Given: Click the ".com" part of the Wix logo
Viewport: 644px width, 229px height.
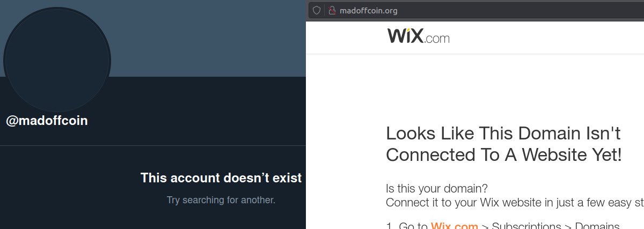Looking at the screenshot, I should click(437, 39).
